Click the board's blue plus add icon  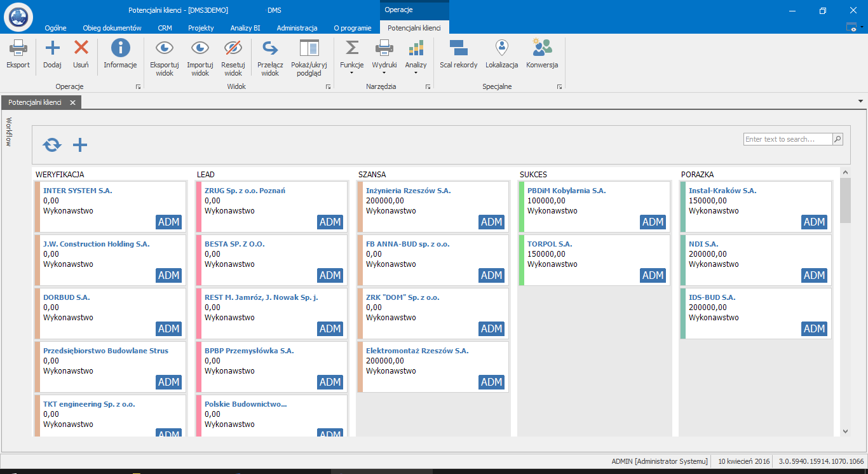tap(80, 145)
